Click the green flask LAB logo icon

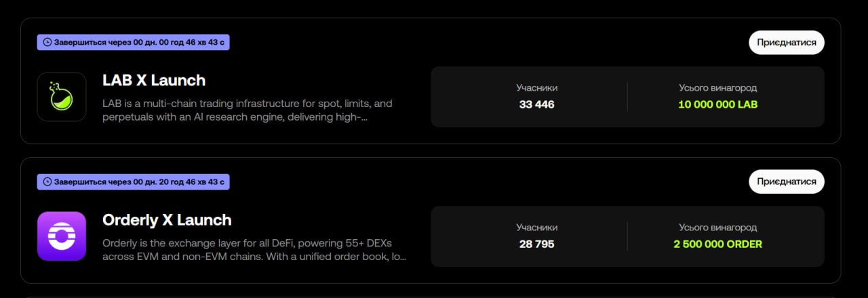62,97
